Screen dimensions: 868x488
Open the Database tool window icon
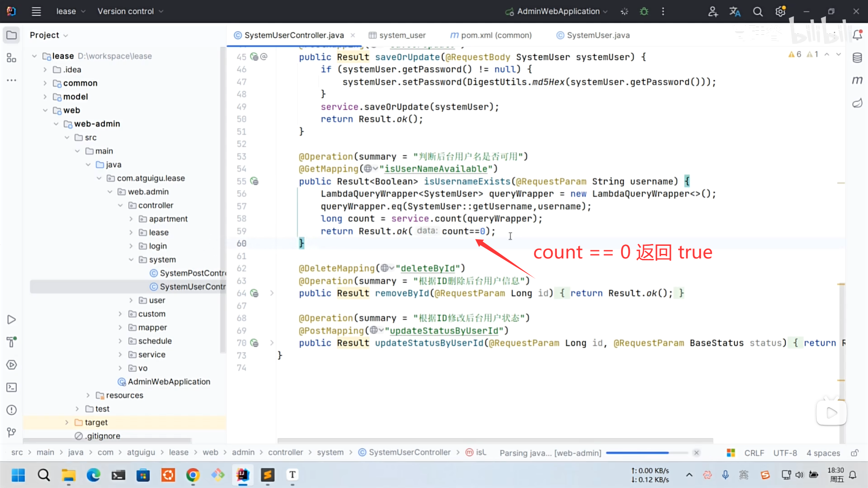(857, 58)
